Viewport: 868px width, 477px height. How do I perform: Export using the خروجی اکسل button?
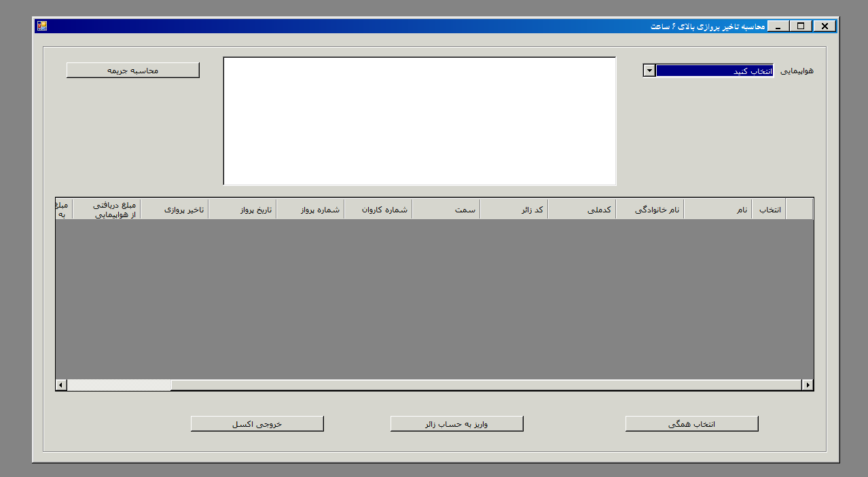(257, 424)
